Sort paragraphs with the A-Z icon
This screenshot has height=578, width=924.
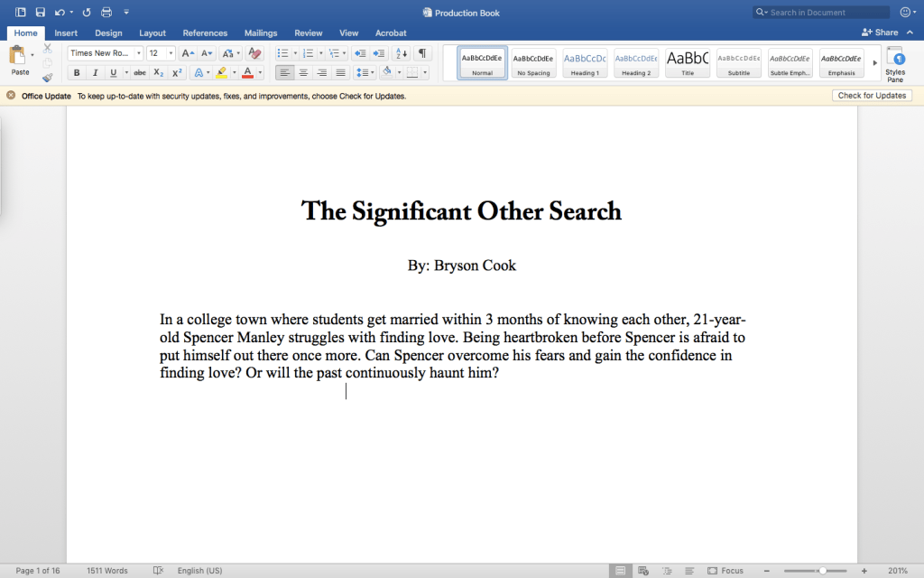tap(402, 53)
